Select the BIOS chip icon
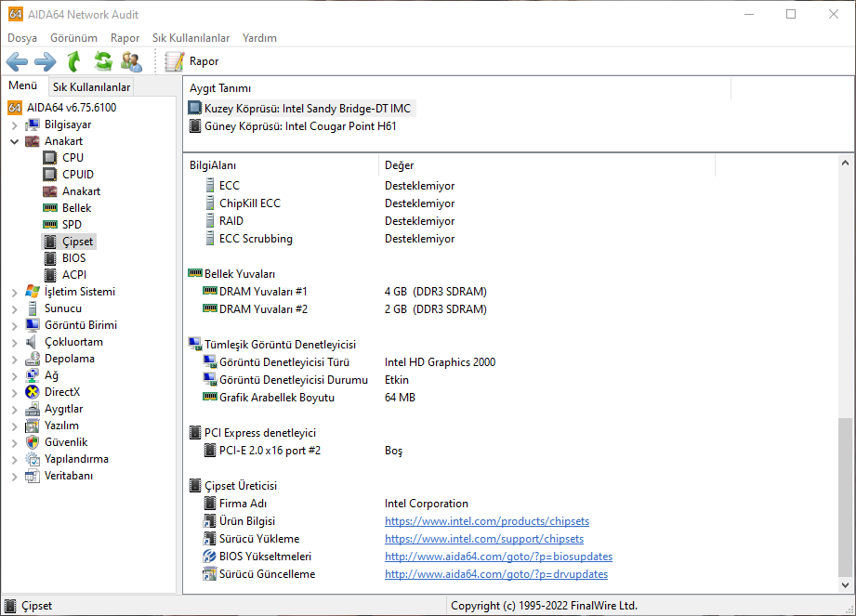The image size is (856, 616). pos(49,258)
